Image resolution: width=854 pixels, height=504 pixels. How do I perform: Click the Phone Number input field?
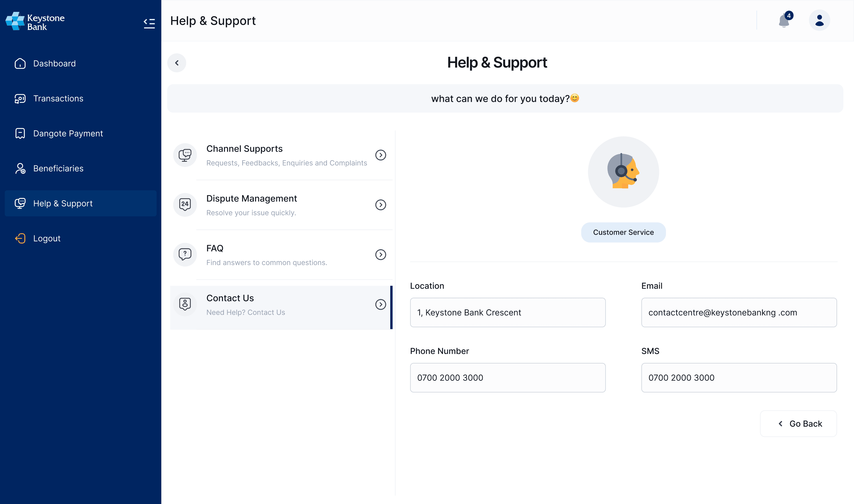507,378
